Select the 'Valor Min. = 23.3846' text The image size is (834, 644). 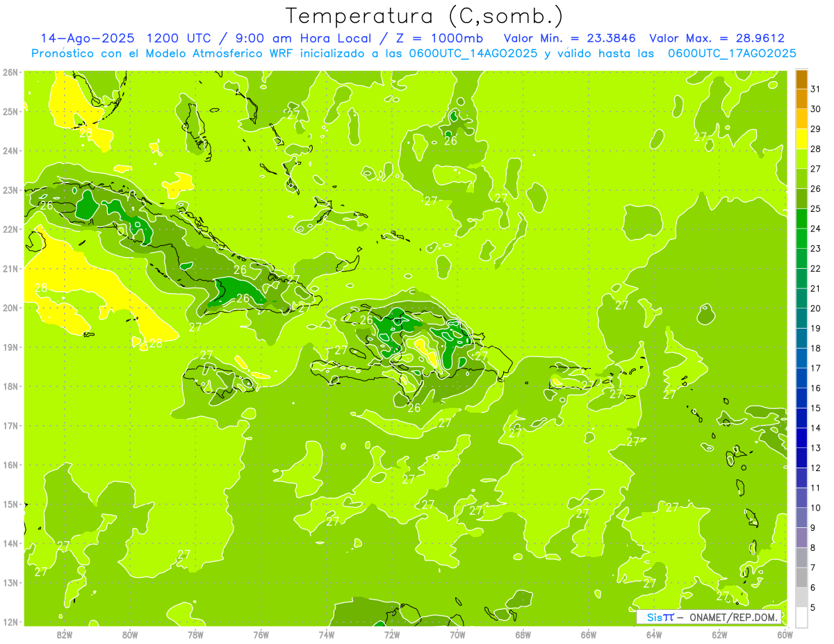(570, 38)
